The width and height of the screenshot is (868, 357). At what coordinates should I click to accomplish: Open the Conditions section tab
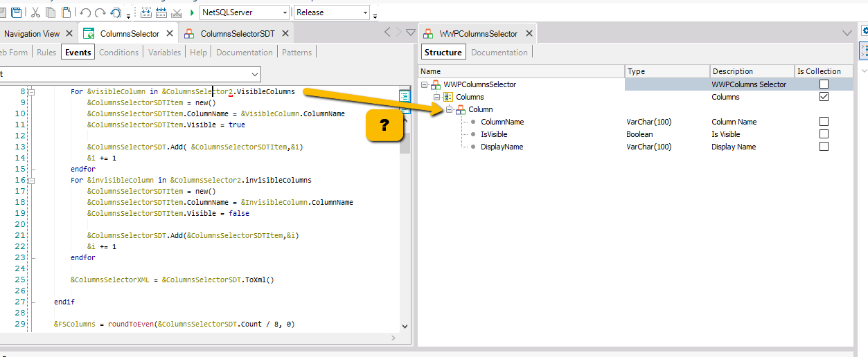pyautogui.click(x=118, y=52)
